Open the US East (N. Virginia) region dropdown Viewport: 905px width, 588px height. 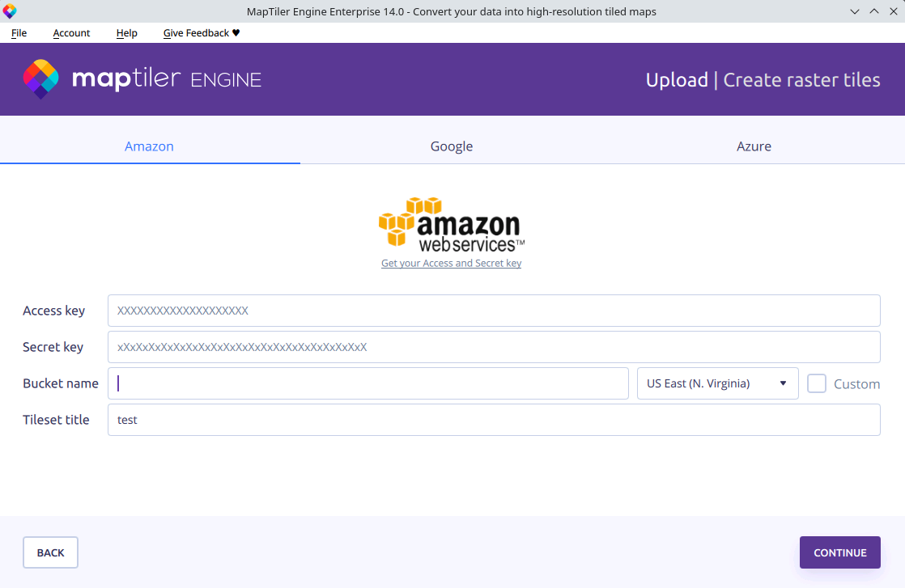pyautogui.click(x=717, y=383)
